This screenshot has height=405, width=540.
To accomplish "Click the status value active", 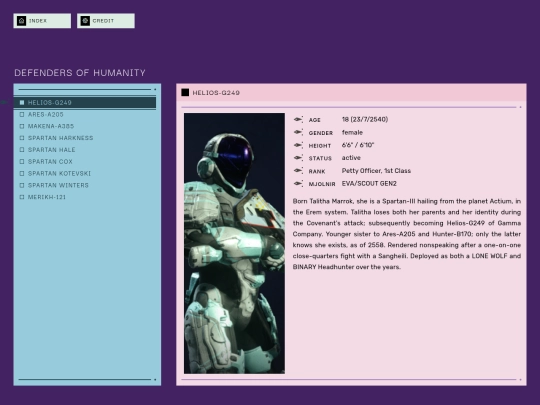I will point(351,158).
